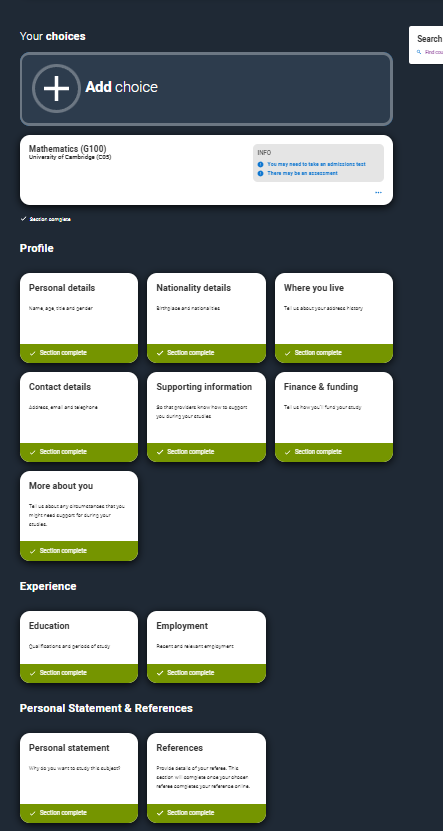Image resolution: width=443 pixels, height=831 pixels.
Task: Click the checkmark icon on Education card
Action: [32, 673]
